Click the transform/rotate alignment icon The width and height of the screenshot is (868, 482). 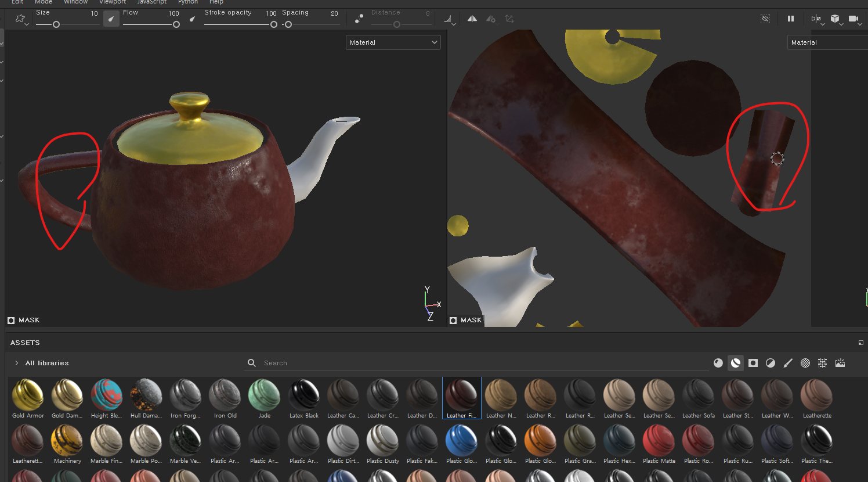[509, 19]
